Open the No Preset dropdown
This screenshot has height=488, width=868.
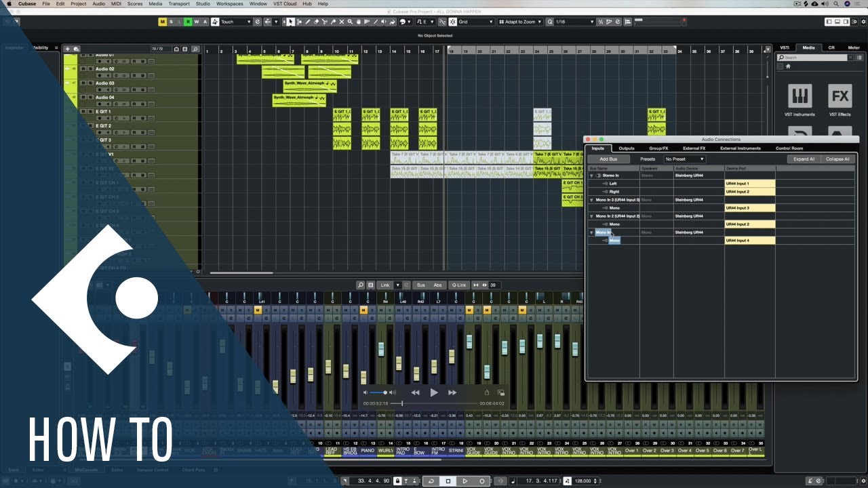click(684, 159)
